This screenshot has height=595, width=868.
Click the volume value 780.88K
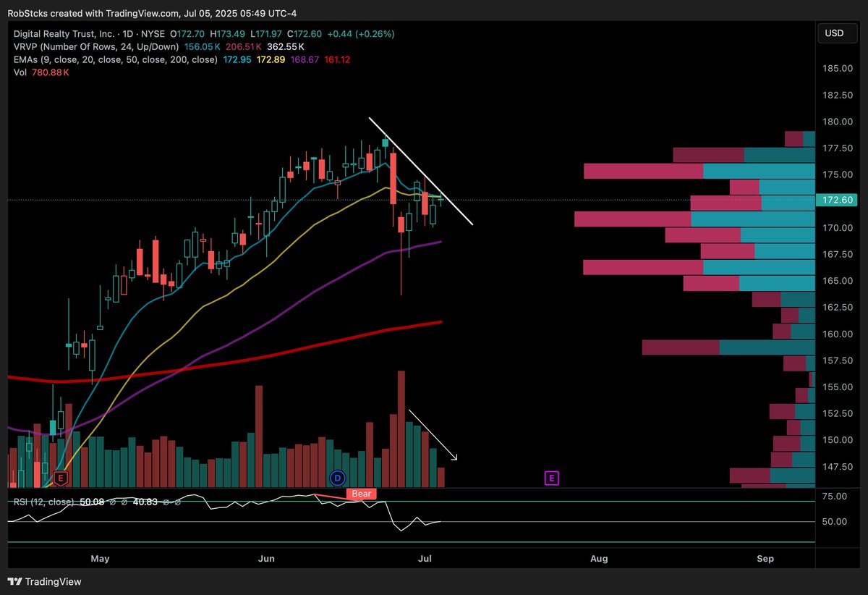tap(51, 72)
